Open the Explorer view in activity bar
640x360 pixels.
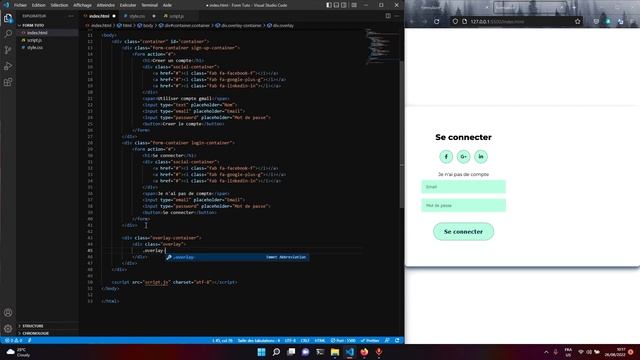coord(8,18)
